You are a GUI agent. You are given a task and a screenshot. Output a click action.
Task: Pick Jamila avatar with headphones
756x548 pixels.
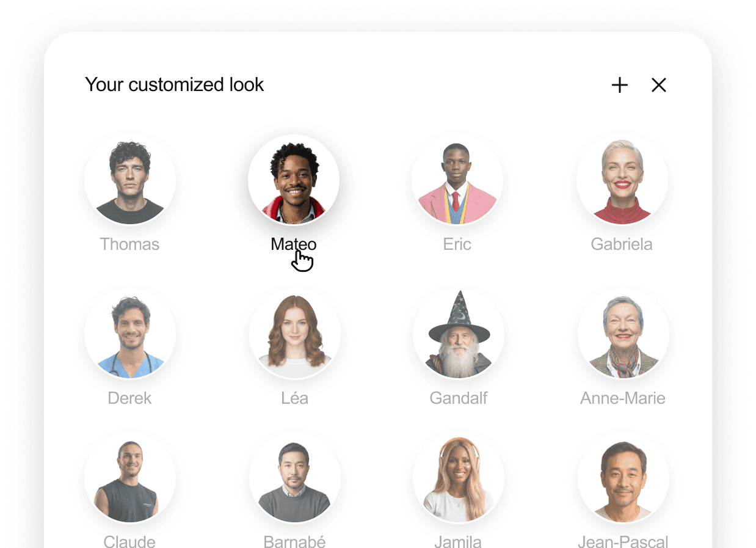[x=459, y=478]
